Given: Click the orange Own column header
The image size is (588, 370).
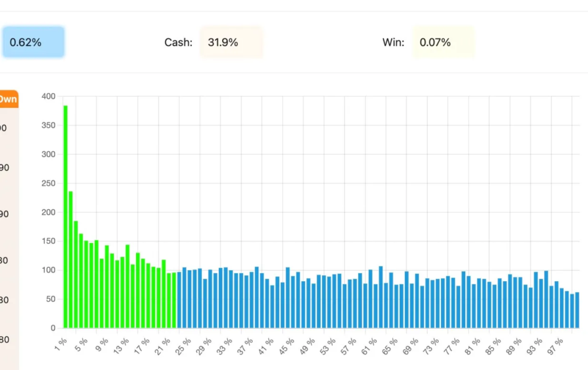Looking at the screenshot, I should pyautogui.click(x=8, y=99).
